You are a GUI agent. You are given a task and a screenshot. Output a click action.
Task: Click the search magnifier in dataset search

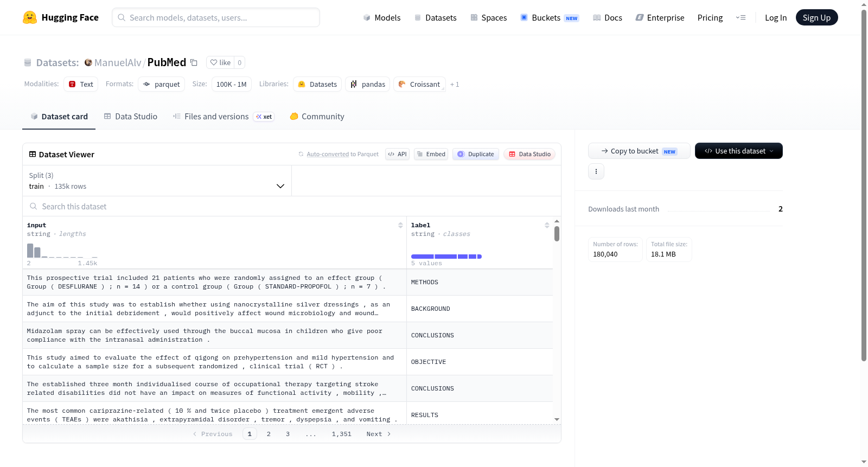click(34, 206)
